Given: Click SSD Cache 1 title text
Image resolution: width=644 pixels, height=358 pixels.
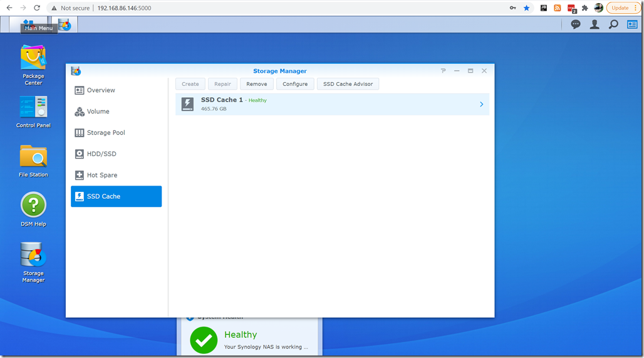Looking at the screenshot, I should coord(222,100).
